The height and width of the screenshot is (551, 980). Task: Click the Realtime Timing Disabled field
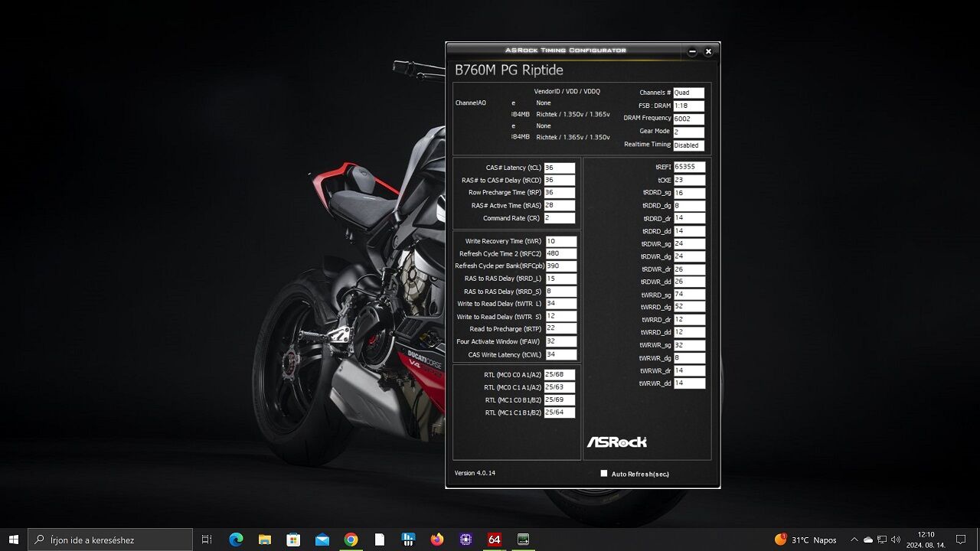tap(688, 145)
